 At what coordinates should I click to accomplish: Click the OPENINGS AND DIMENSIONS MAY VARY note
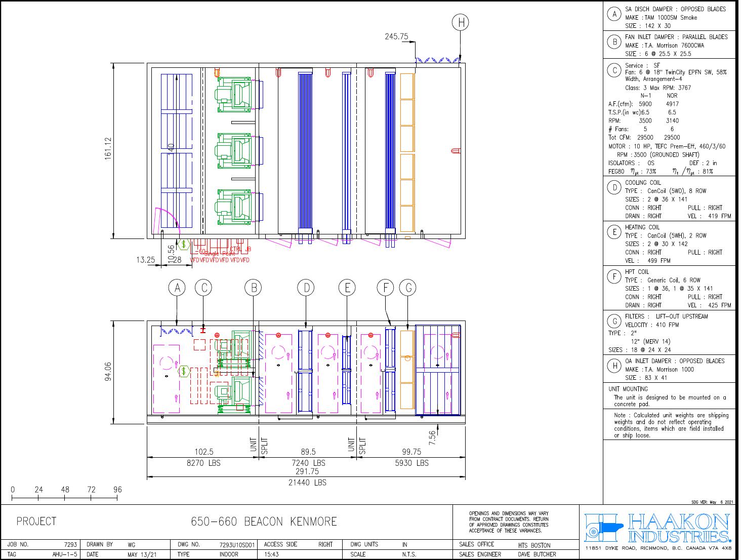(509, 522)
